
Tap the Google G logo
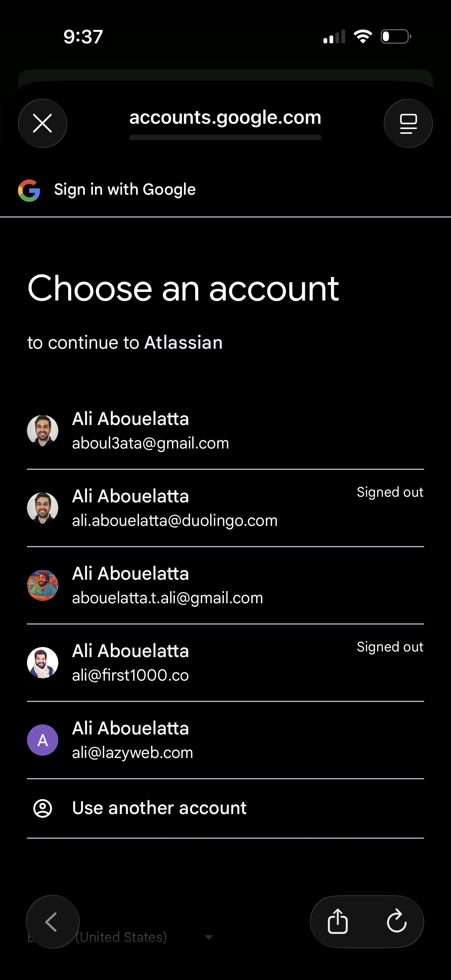click(29, 190)
